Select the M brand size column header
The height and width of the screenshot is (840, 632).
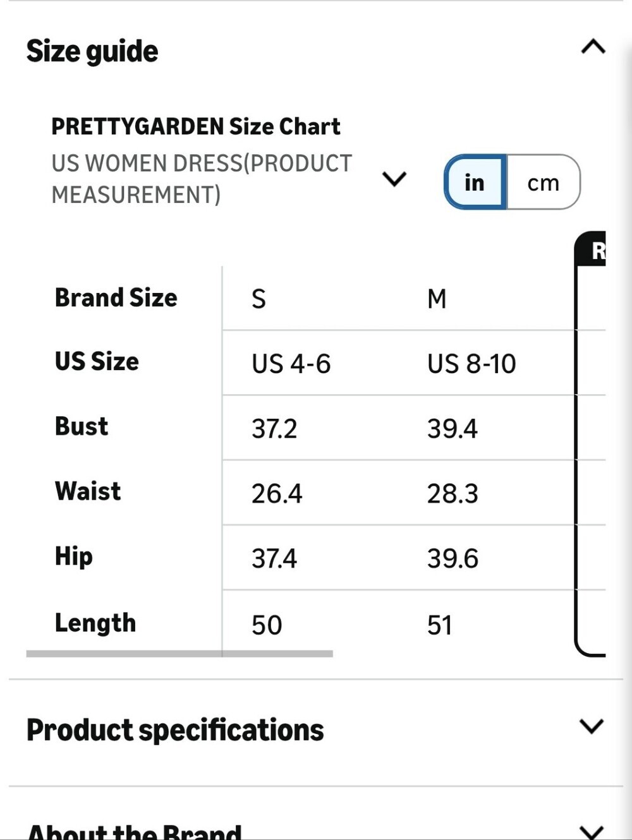tap(437, 299)
